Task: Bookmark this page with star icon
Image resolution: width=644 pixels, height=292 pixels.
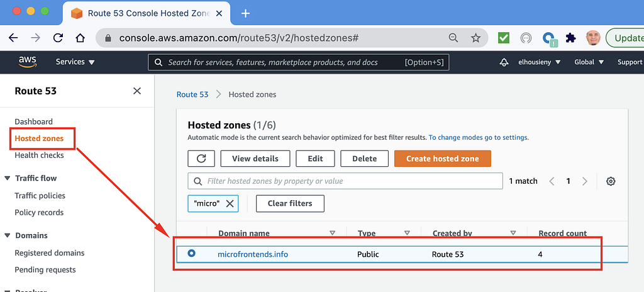Action: click(x=475, y=38)
